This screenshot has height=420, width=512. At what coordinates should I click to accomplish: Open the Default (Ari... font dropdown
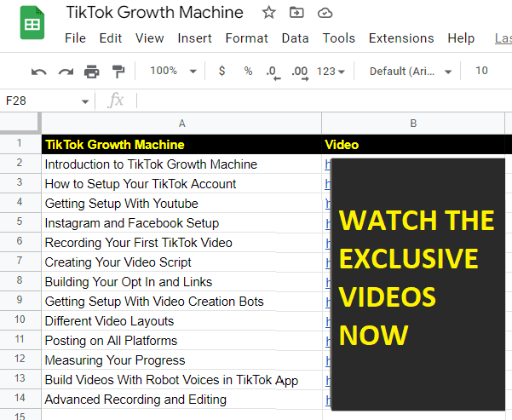pos(411,72)
